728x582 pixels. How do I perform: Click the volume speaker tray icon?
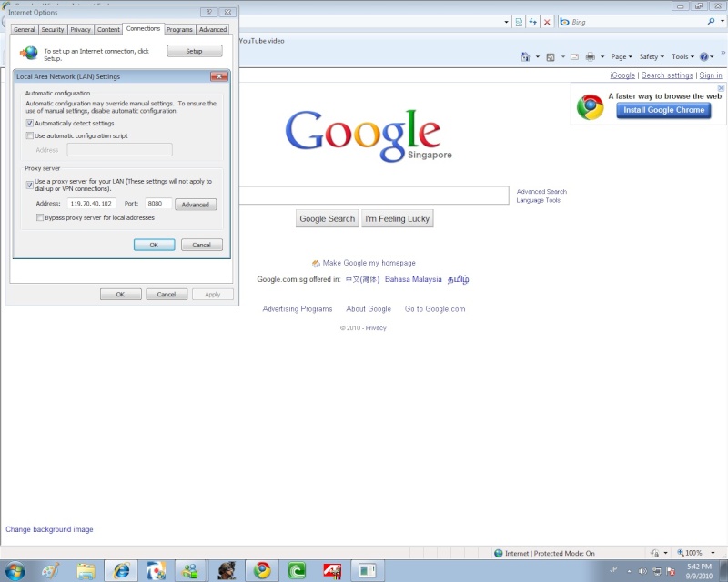click(643, 571)
